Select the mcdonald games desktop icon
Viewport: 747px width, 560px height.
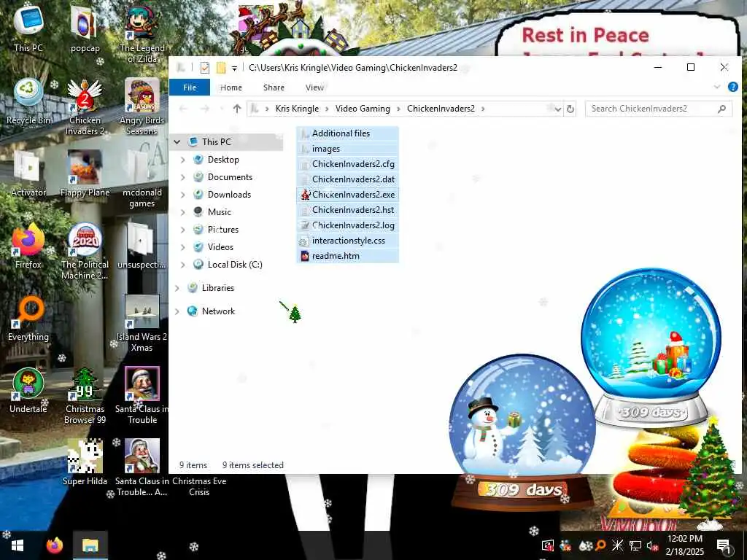(x=142, y=179)
